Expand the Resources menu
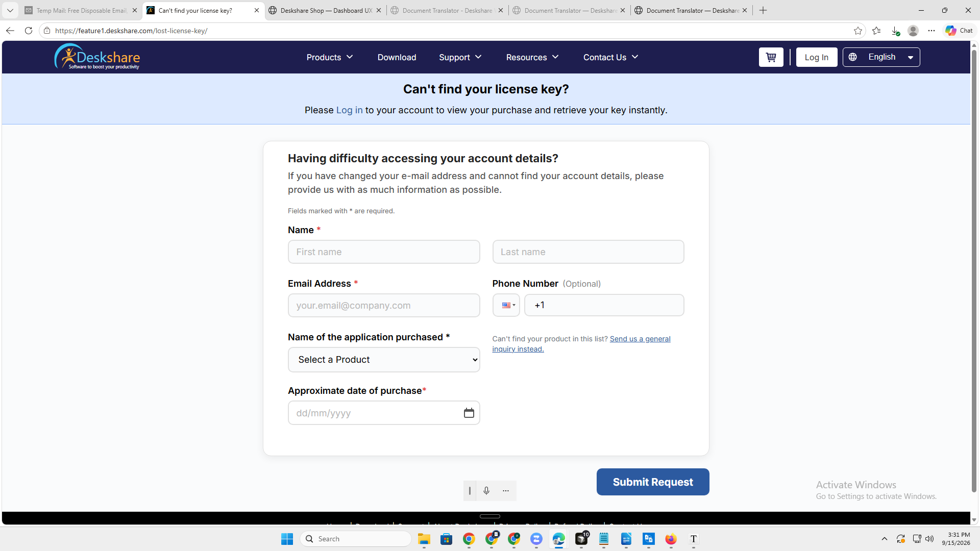Viewport: 980px width, 551px height. tap(532, 57)
